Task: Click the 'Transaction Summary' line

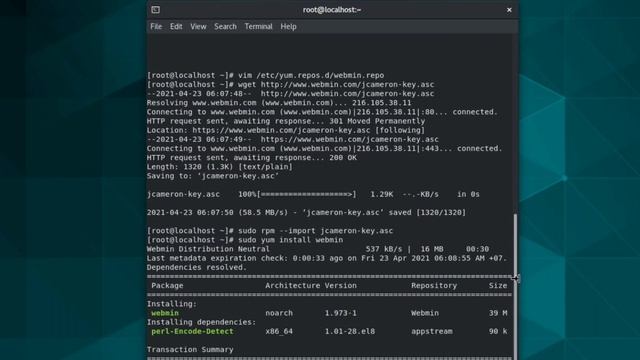Action: [190, 350]
